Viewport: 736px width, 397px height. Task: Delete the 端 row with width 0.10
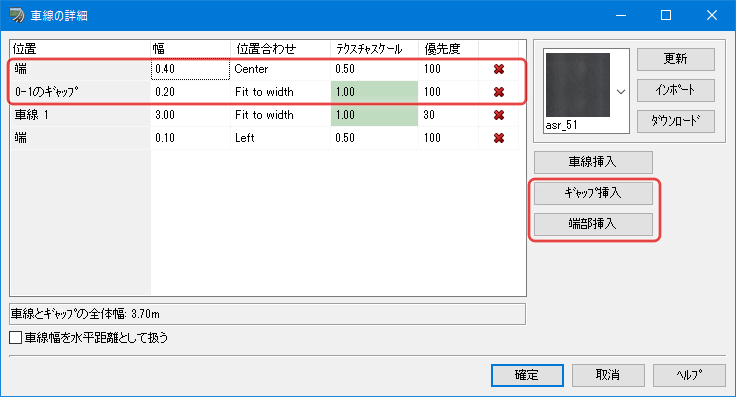pos(499,138)
